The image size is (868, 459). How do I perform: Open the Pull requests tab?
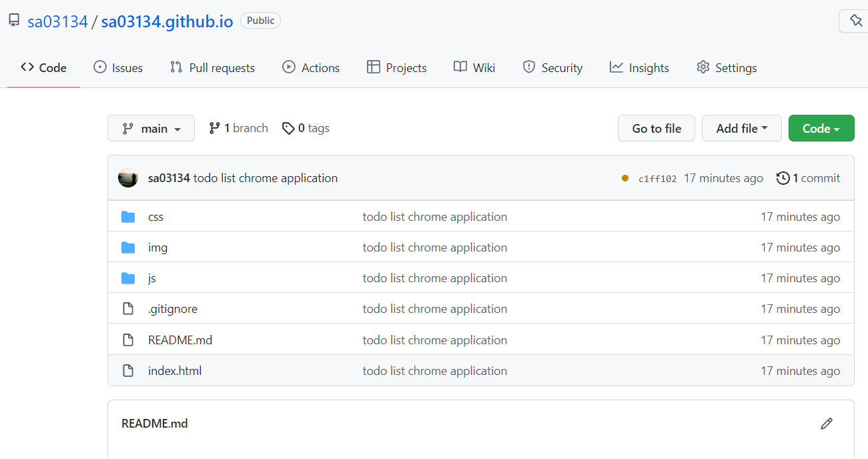(x=212, y=67)
